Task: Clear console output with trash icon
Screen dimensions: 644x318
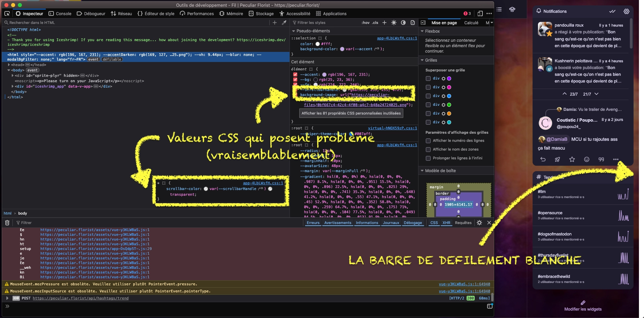Action: (7, 223)
